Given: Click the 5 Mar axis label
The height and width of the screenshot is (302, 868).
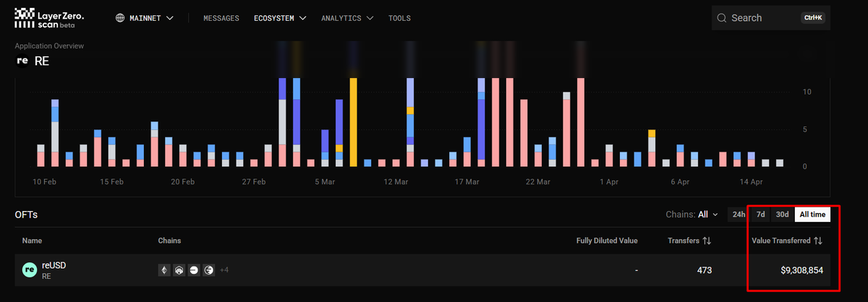Looking at the screenshot, I should pyautogui.click(x=325, y=182).
